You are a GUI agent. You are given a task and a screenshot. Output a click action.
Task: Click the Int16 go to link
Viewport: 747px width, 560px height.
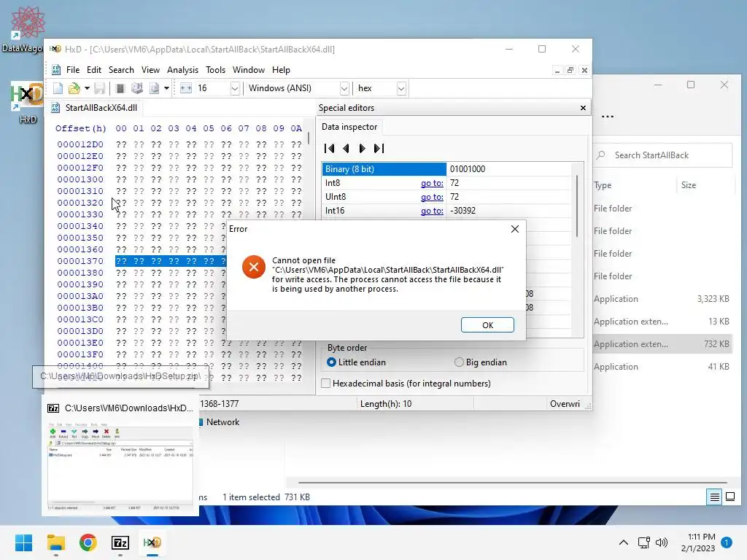click(x=432, y=211)
